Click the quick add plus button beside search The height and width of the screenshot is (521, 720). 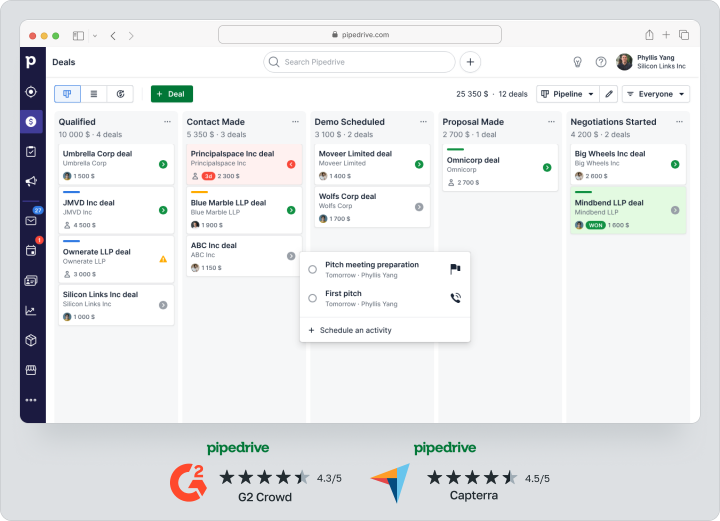(470, 62)
